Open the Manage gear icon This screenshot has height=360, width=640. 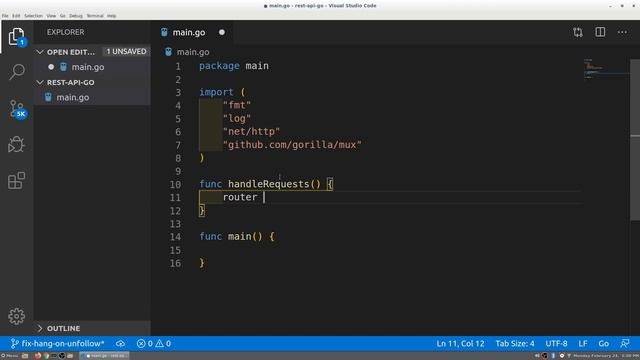[16, 316]
